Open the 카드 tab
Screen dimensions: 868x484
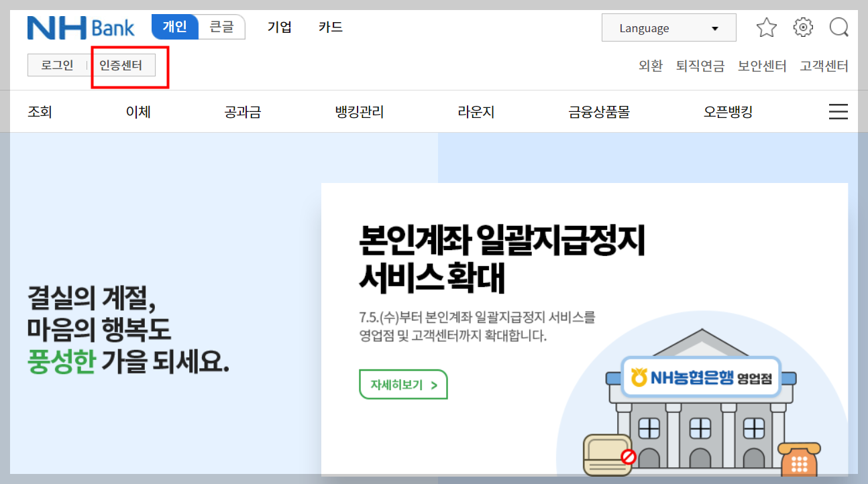331,27
